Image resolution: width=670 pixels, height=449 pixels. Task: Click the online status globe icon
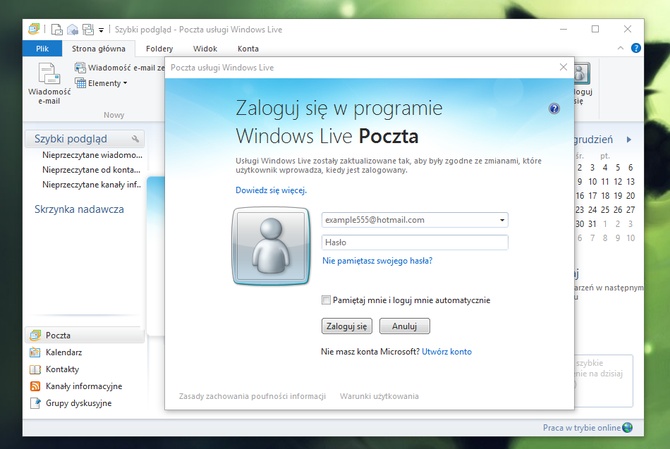pos(627,427)
